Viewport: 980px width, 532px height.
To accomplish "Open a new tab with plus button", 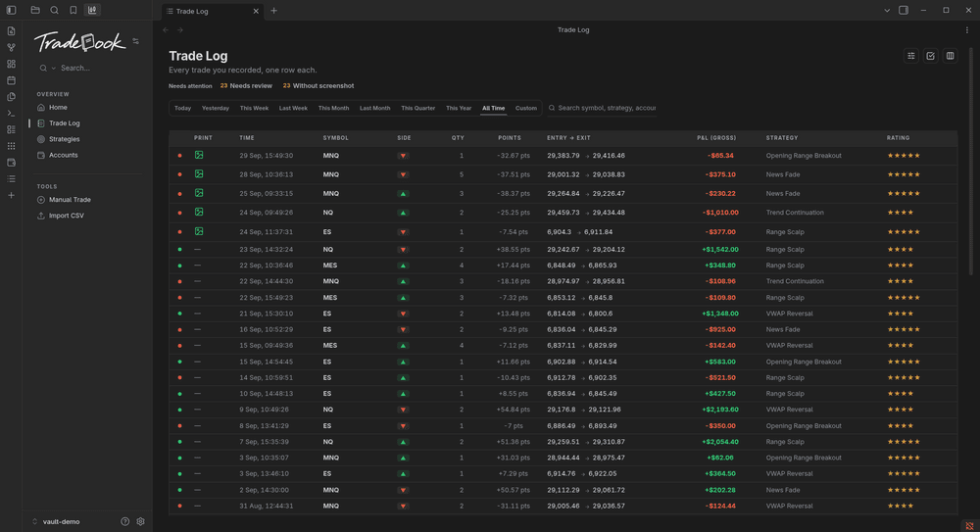I will [273, 11].
